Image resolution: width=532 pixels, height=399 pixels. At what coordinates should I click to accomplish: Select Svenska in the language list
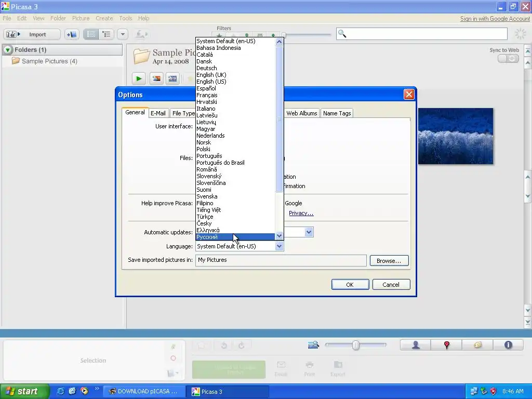click(235, 196)
